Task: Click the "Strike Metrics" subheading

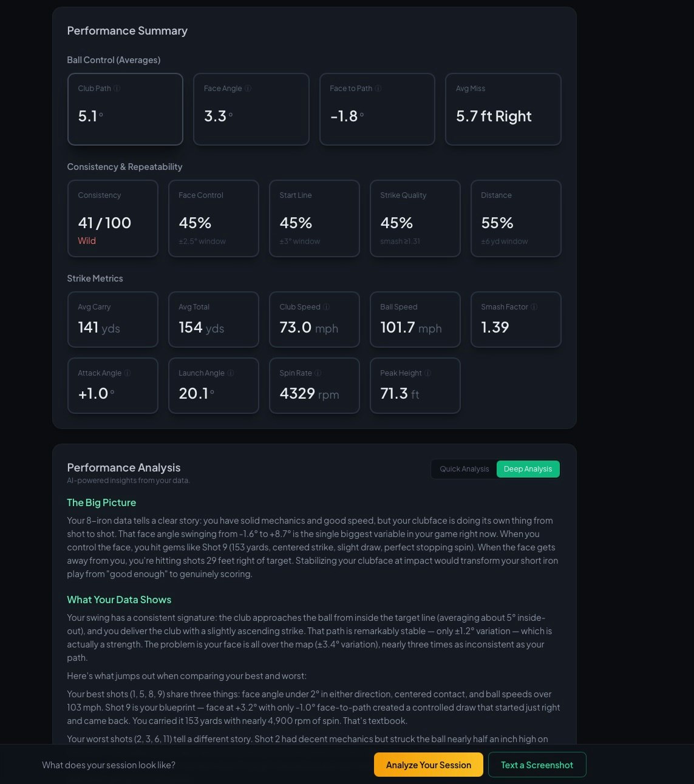Action: coord(95,279)
